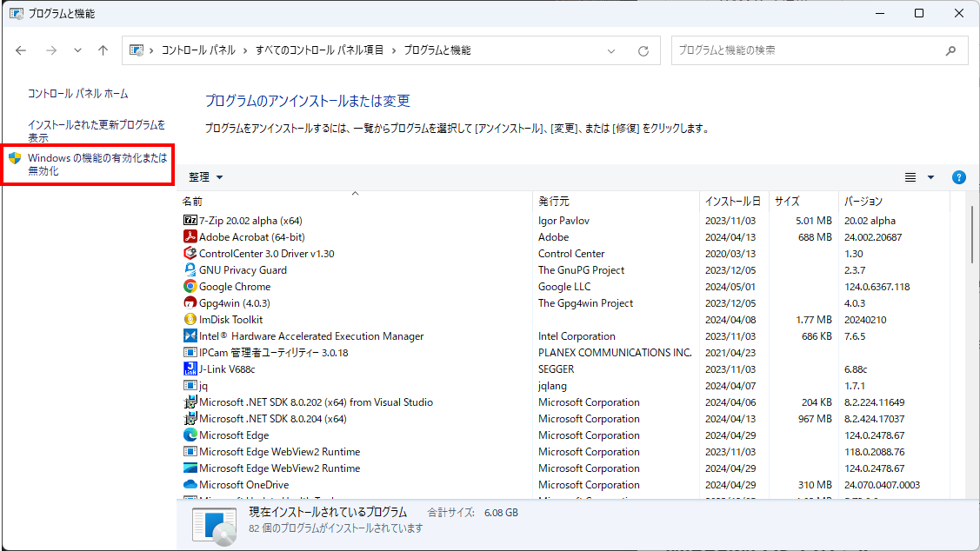The width and height of the screenshot is (980, 551).
Task: Select the Microsoft OneDrive entry
Action: [x=243, y=485]
